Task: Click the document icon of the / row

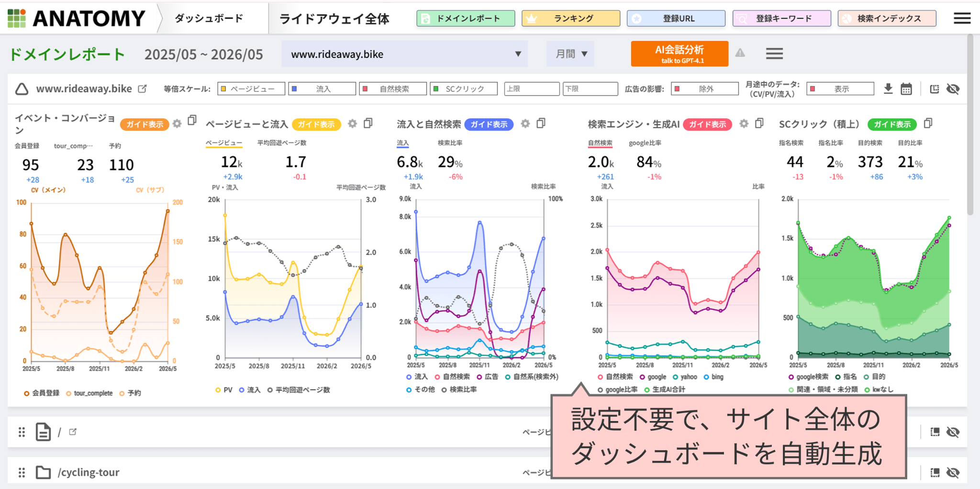Action: coord(43,432)
